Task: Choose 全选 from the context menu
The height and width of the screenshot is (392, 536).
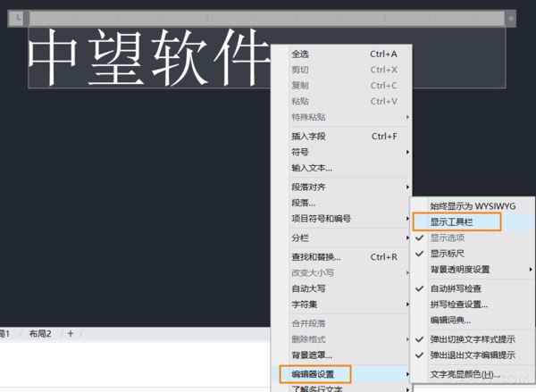Action: (x=300, y=54)
